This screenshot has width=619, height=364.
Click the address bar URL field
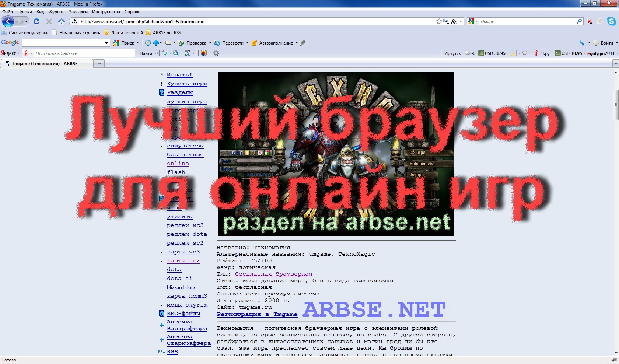(257, 21)
